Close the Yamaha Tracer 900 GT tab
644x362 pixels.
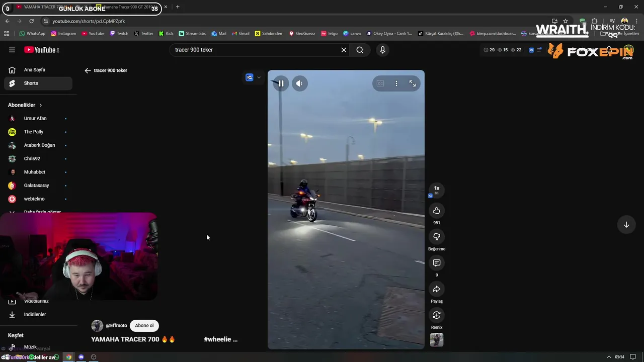click(166, 7)
